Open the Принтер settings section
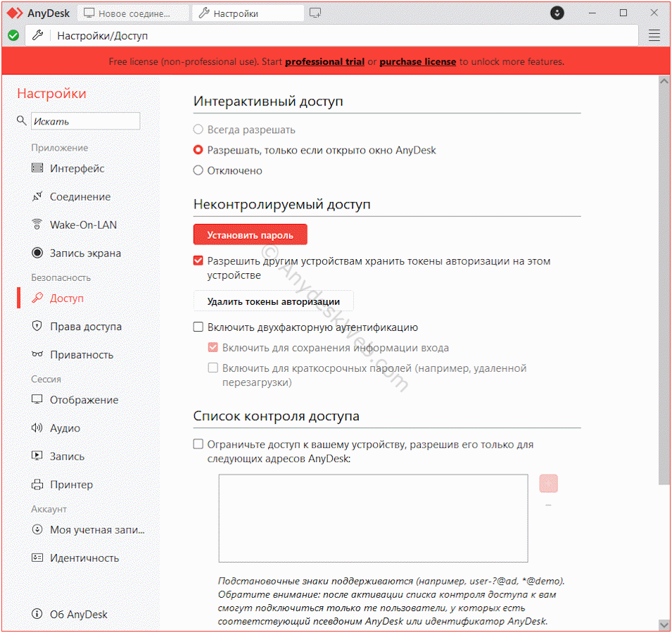The image size is (672, 633). click(71, 484)
